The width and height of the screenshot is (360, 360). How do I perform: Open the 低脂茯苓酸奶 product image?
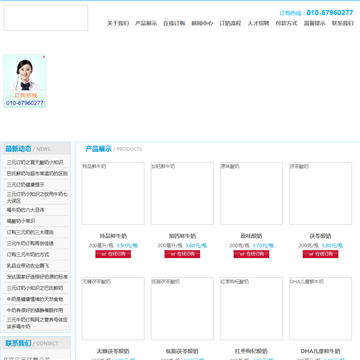pyautogui.click(x=182, y=309)
